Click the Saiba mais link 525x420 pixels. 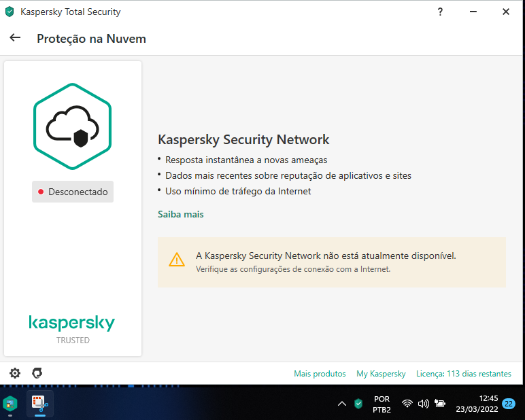(180, 214)
